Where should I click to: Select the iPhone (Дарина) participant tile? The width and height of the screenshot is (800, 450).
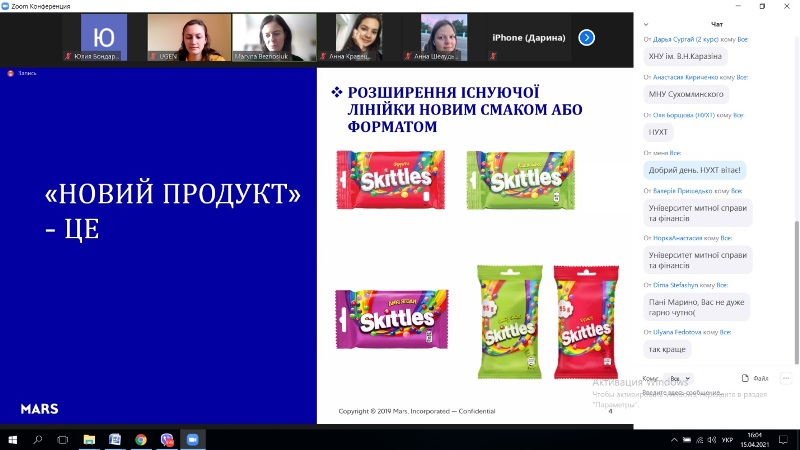click(x=529, y=37)
